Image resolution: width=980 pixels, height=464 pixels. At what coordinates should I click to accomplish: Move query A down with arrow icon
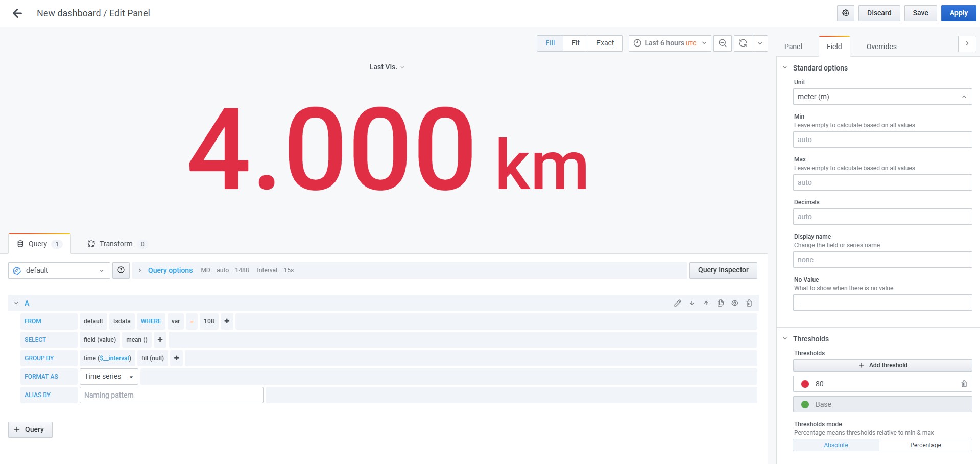(692, 303)
